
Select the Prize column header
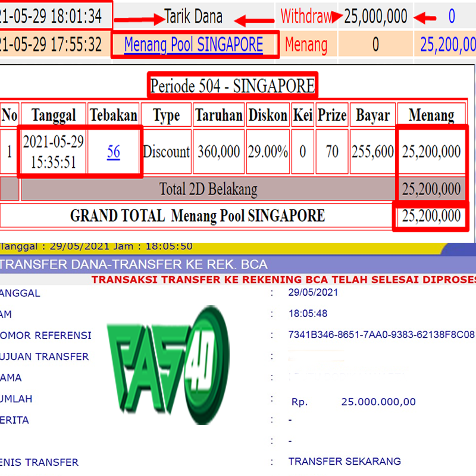click(x=332, y=115)
